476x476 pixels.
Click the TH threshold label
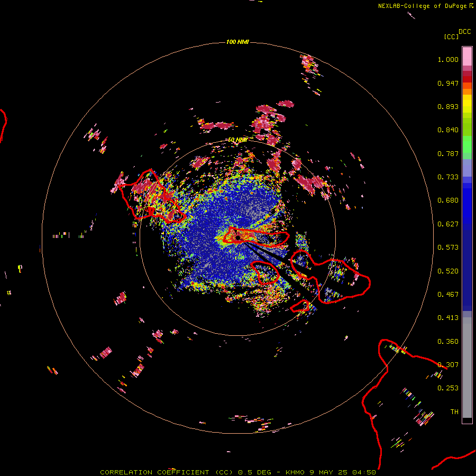454,412
